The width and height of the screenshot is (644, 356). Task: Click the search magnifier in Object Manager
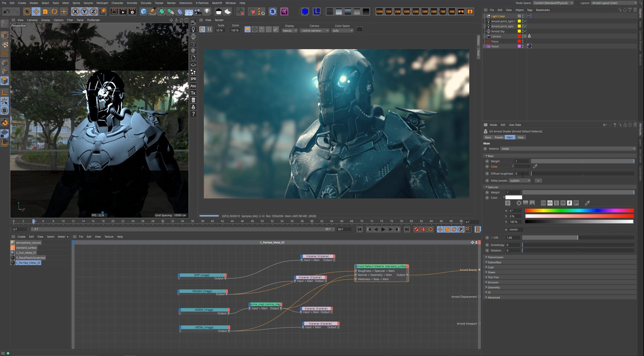(x=620, y=10)
